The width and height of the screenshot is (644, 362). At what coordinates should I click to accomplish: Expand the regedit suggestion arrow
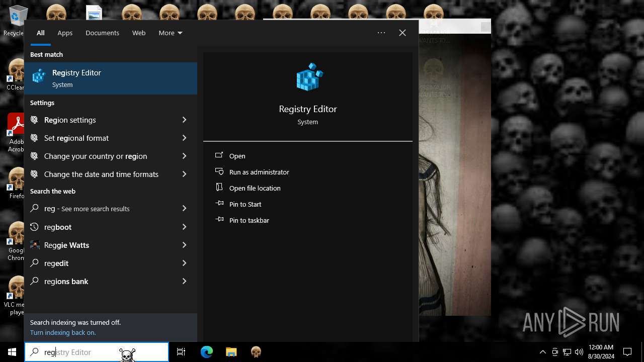[184, 263]
